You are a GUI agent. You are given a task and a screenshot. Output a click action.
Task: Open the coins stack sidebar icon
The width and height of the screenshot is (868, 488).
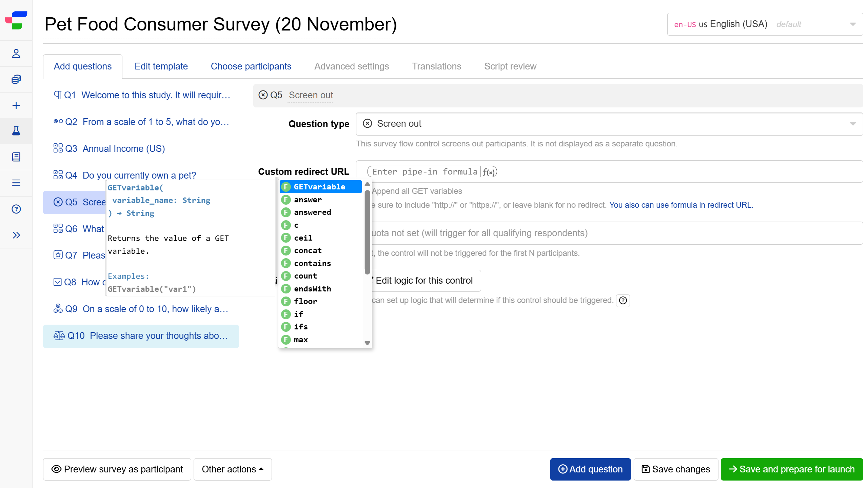click(x=16, y=79)
